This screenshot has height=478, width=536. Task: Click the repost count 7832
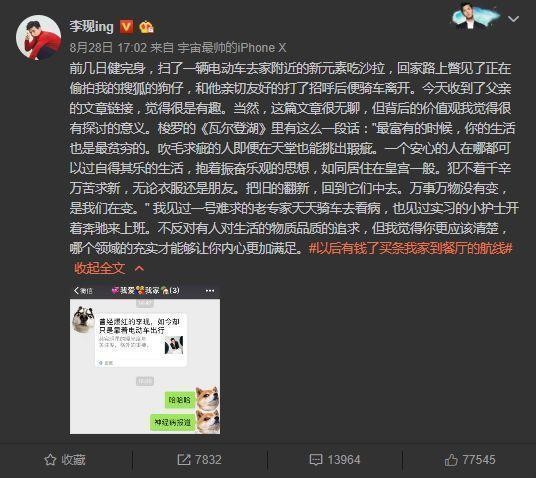(208, 460)
